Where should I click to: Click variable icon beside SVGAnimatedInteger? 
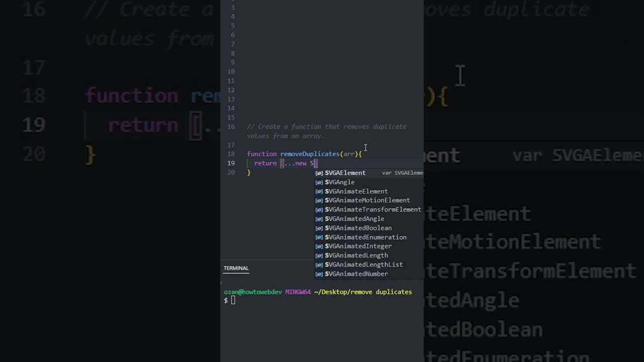(319, 246)
